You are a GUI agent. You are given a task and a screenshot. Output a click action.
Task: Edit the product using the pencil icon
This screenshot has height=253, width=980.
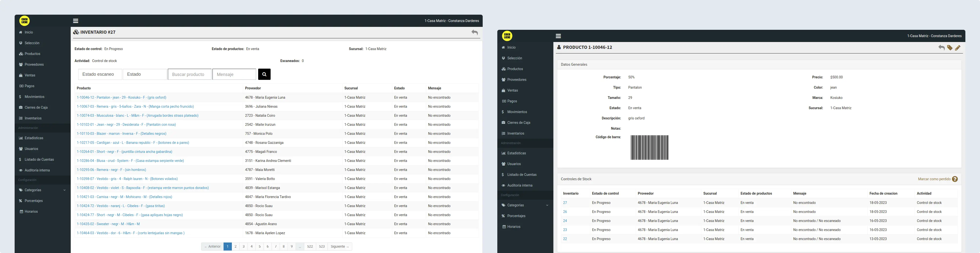pyautogui.click(x=958, y=48)
